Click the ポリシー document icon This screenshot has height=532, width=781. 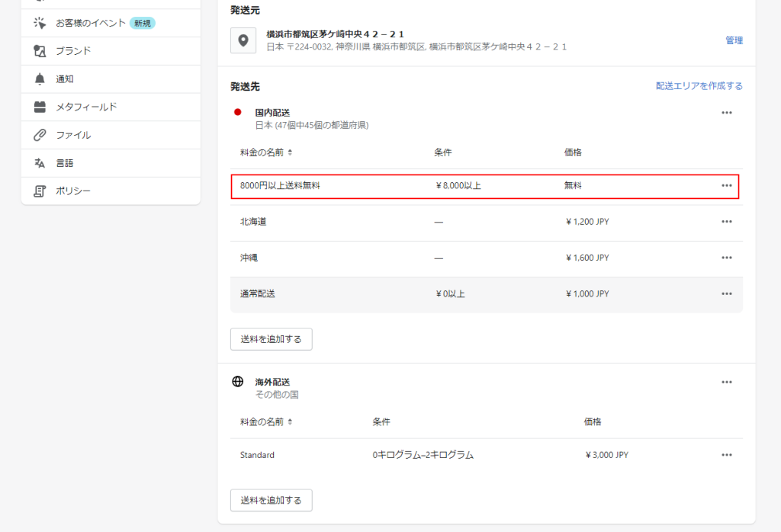click(40, 191)
